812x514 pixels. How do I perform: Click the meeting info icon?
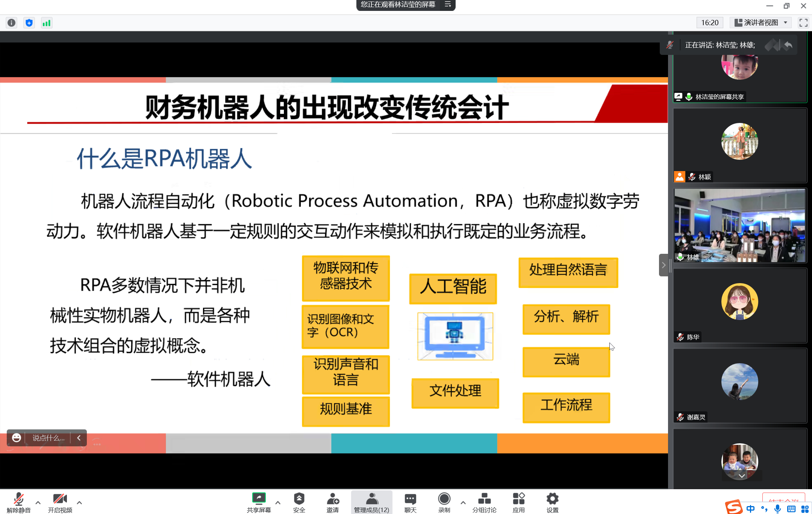click(12, 23)
